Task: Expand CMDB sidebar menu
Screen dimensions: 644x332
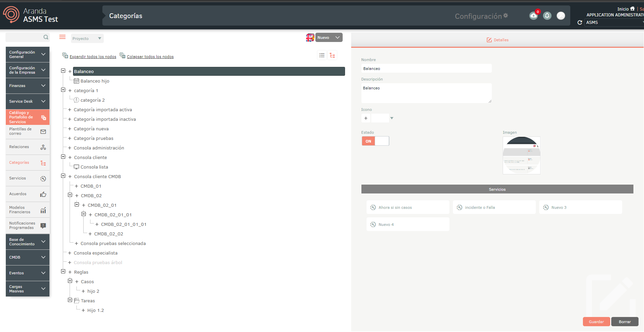Action: 28,257
